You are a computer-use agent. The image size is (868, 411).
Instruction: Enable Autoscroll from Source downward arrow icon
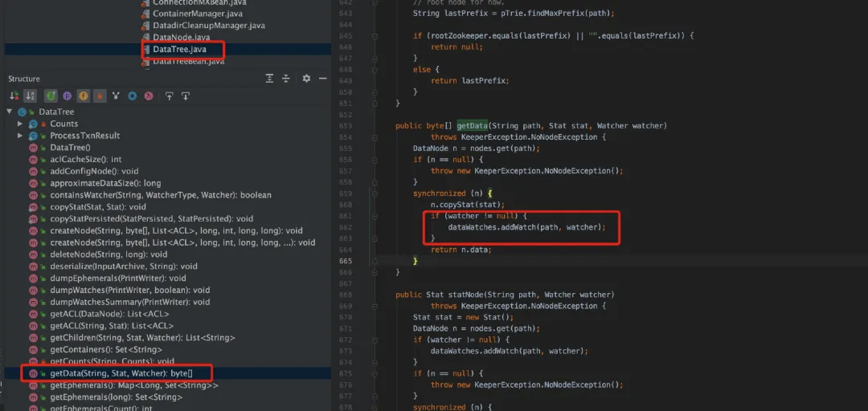pos(186,96)
